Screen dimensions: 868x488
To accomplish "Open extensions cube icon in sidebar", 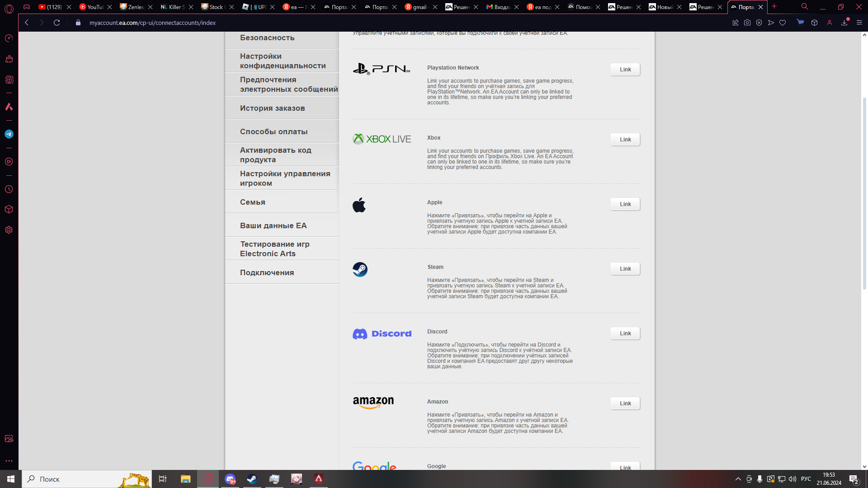I will (x=9, y=209).
